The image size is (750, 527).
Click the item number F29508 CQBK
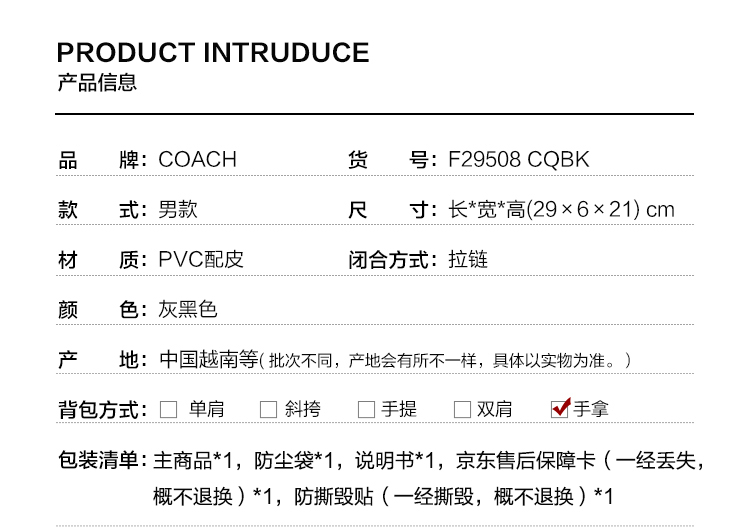519,160
